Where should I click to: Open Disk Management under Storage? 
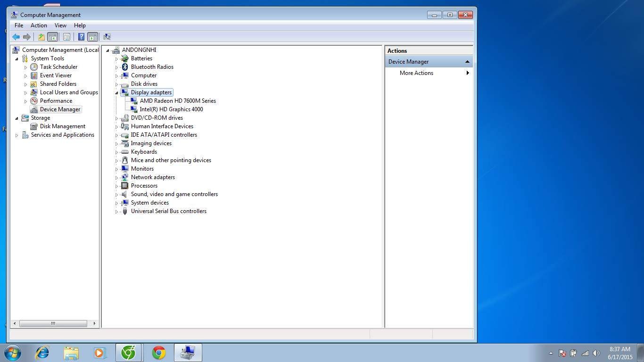coord(62,126)
